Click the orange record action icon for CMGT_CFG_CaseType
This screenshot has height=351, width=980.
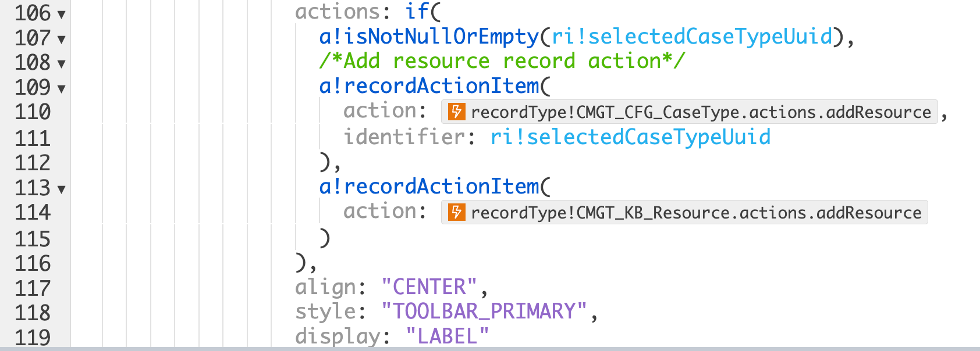(457, 112)
